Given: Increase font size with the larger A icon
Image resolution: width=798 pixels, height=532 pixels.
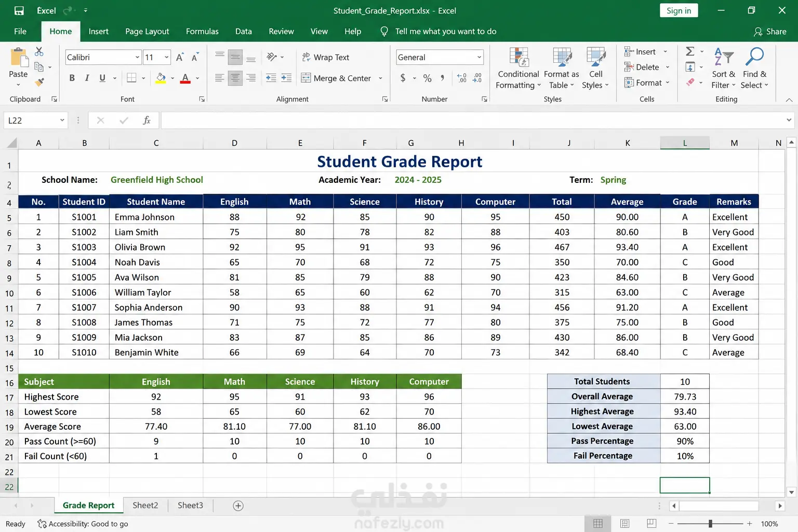Looking at the screenshot, I should point(180,57).
